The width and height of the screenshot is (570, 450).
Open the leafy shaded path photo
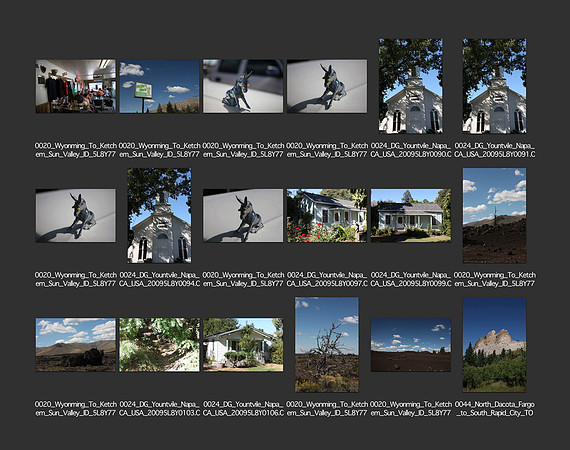click(x=159, y=345)
